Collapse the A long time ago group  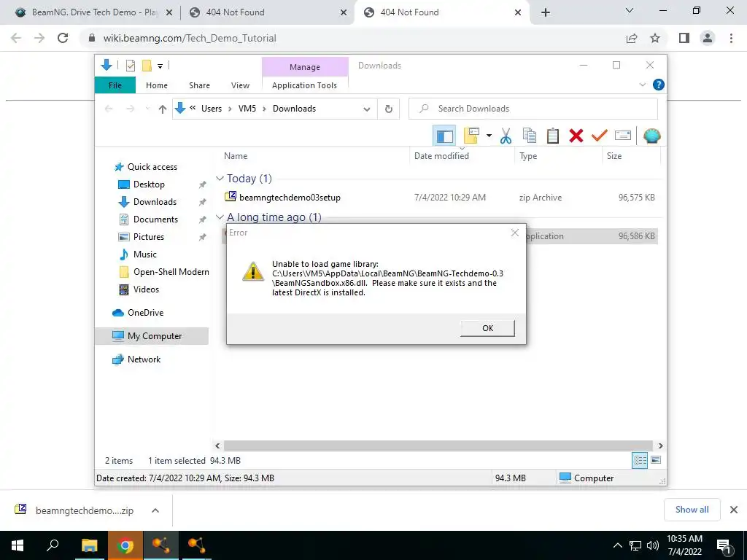220,217
